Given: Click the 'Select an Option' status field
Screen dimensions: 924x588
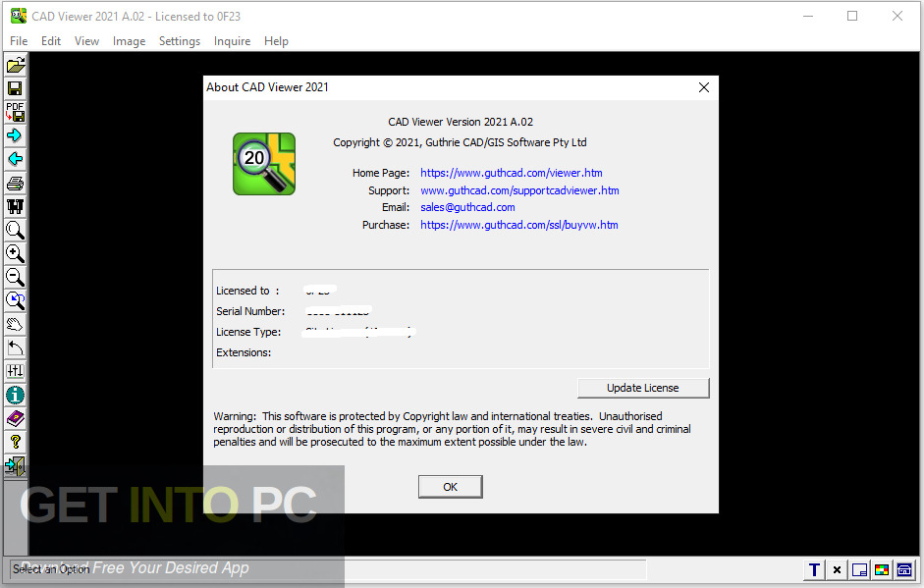Looking at the screenshot, I should [327, 569].
